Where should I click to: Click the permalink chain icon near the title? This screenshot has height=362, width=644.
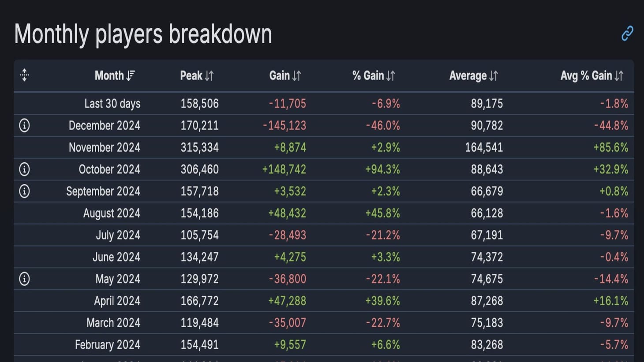click(x=627, y=33)
